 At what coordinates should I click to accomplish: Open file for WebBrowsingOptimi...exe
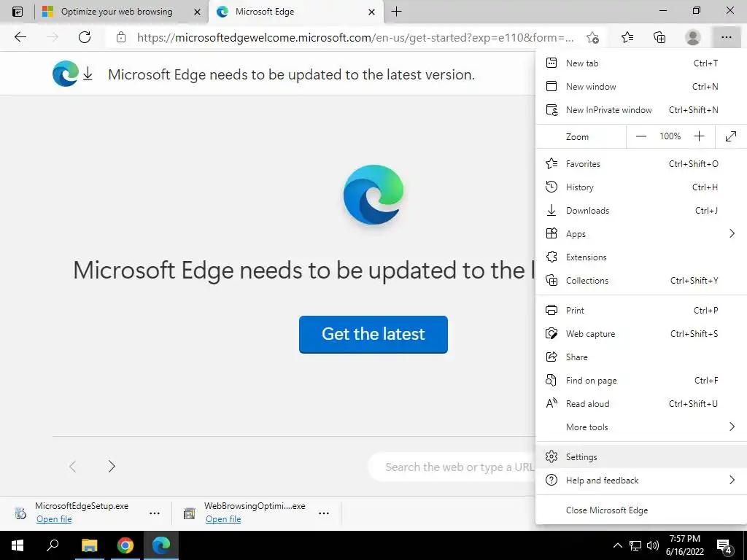point(223,519)
